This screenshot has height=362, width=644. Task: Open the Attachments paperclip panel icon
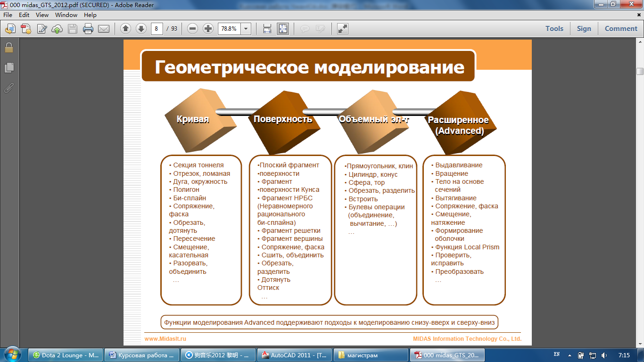pyautogui.click(x=9, y=88)
